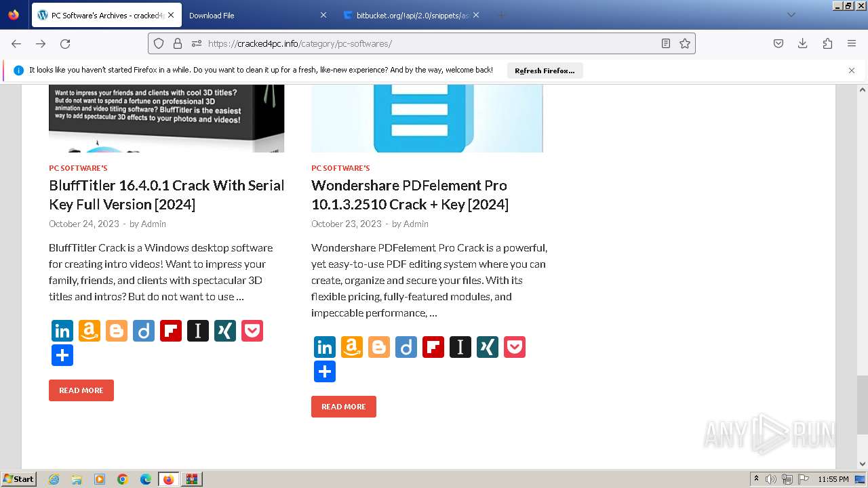This screenshot has height=488, width=868.
Task: Share BluffTitler post on Blogger
Action: coord(117,331)
